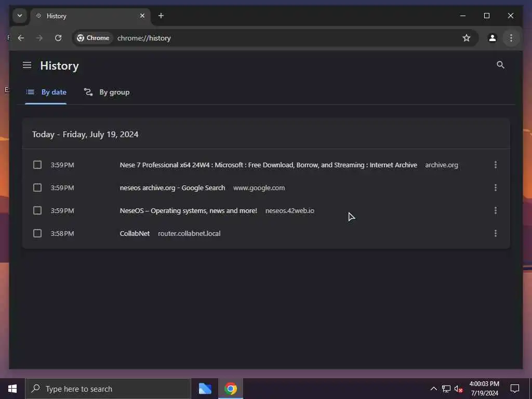Bookmark this page with the star icon
The height and width of the screenshot is (399, 532).
466,38
